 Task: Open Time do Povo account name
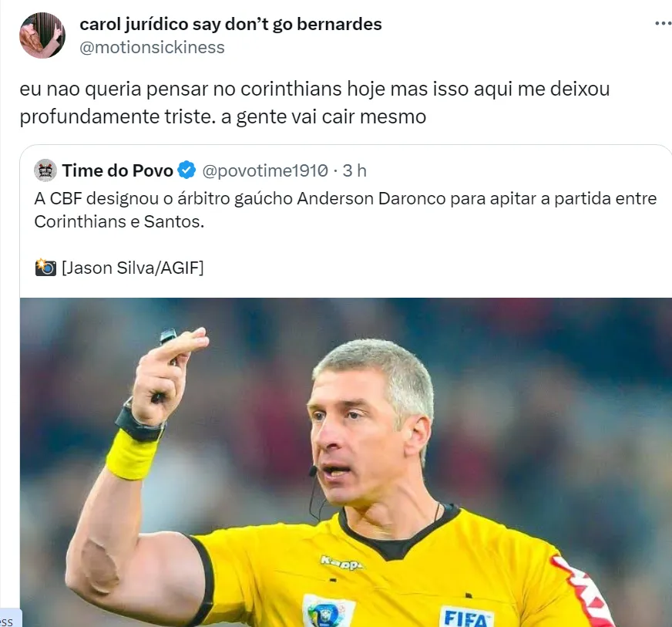click(x=117, y=170)
